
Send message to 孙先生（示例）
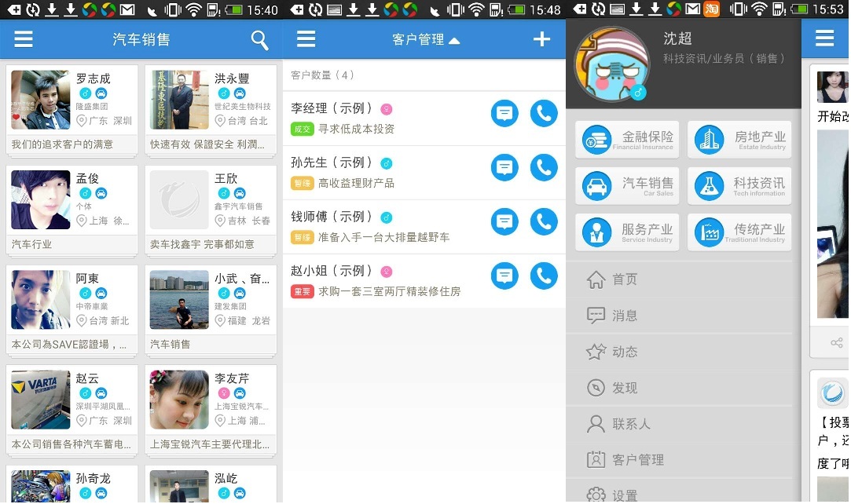(x=504, y=167)
